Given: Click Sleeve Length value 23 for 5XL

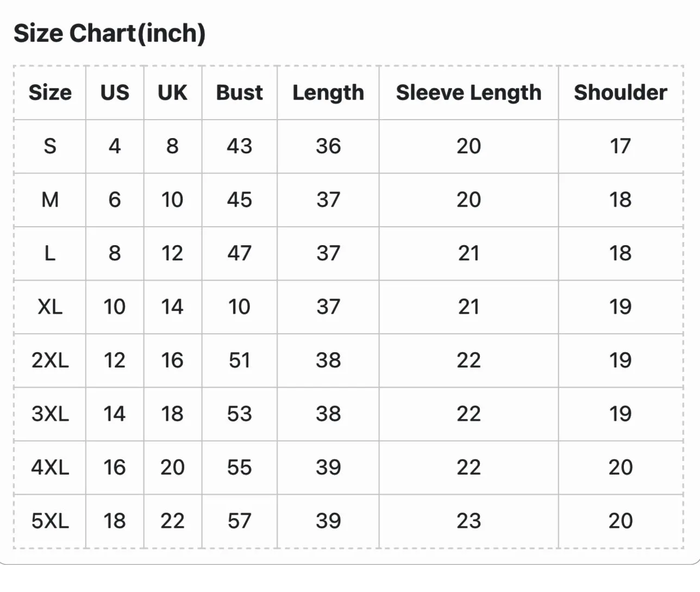Looking at the screenshot, I should pos(468,521).
